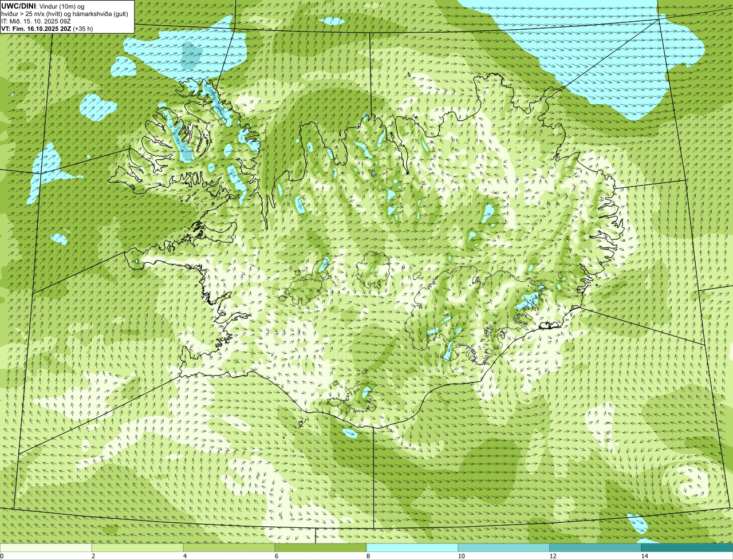
Task: Click the legend scale label "6"
Action: click(277, 556)
